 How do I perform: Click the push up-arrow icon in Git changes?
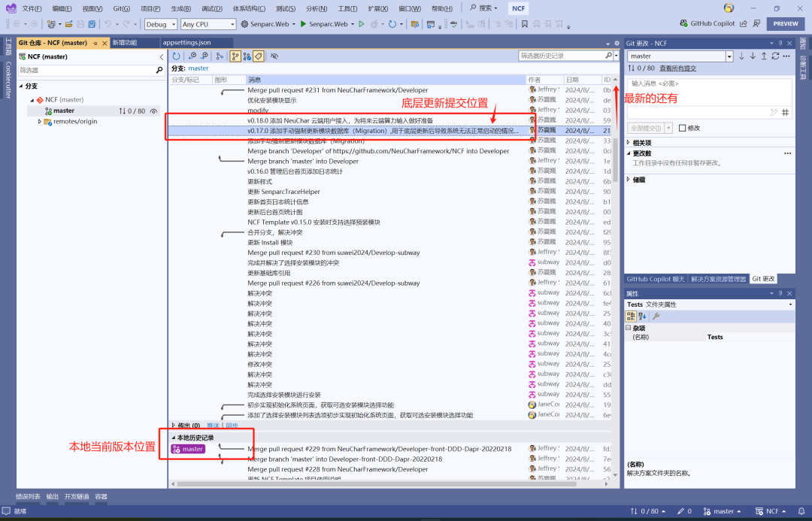764,56
